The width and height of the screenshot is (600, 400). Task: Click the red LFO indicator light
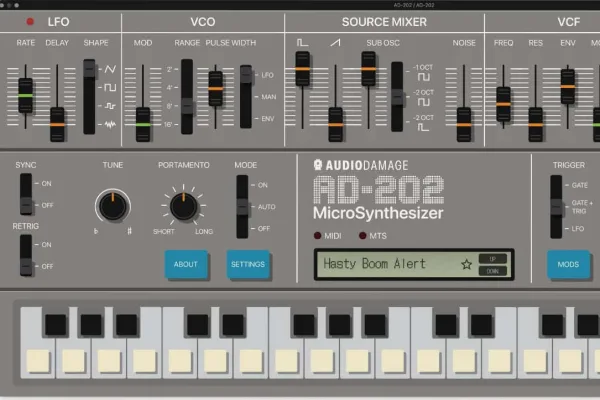pos(30,22)
